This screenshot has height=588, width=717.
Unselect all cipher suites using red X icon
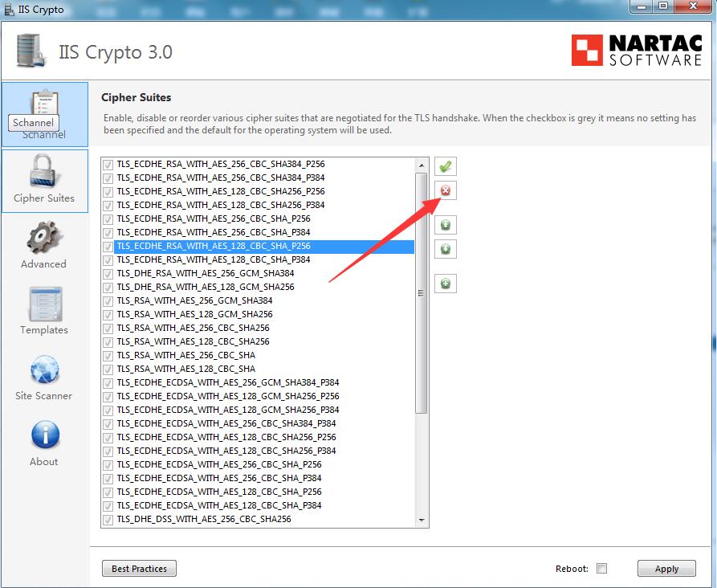445,190
